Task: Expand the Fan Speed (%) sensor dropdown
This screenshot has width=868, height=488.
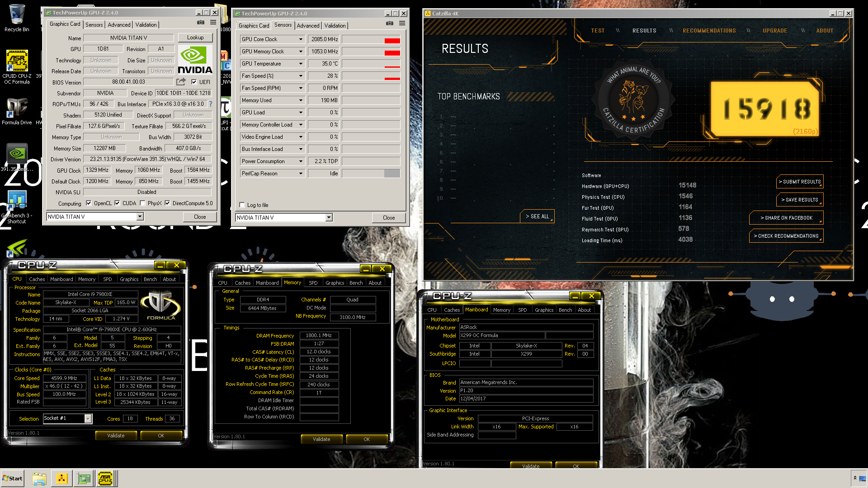Action: pos(301,76)
